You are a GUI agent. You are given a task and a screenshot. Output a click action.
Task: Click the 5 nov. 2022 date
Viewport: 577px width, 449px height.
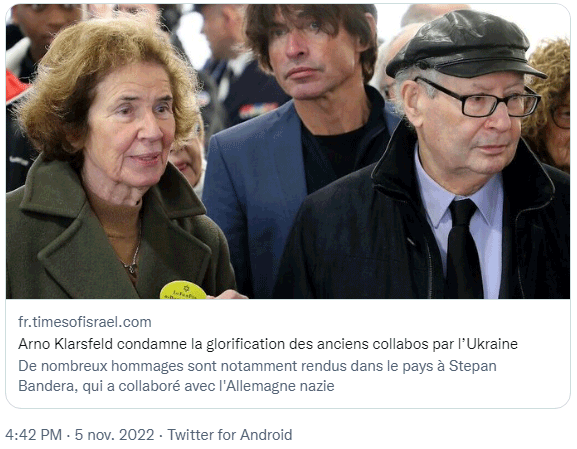[114, 435]
